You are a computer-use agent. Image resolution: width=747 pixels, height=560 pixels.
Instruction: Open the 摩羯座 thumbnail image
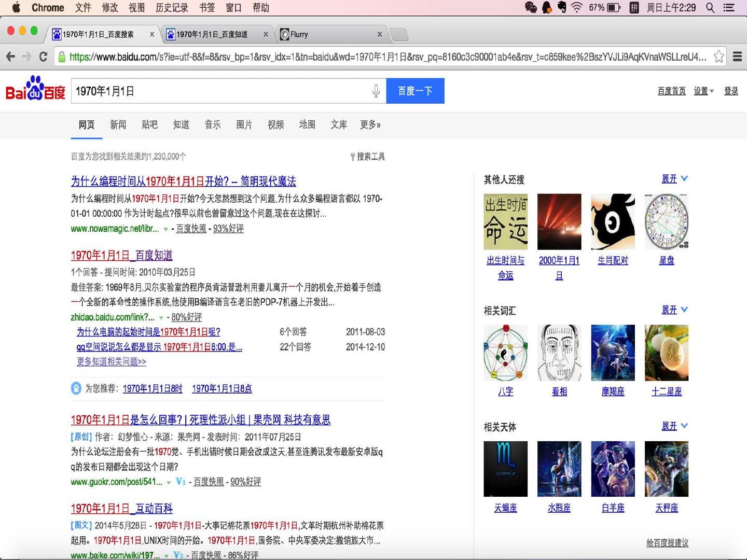(x=613, y=353)
